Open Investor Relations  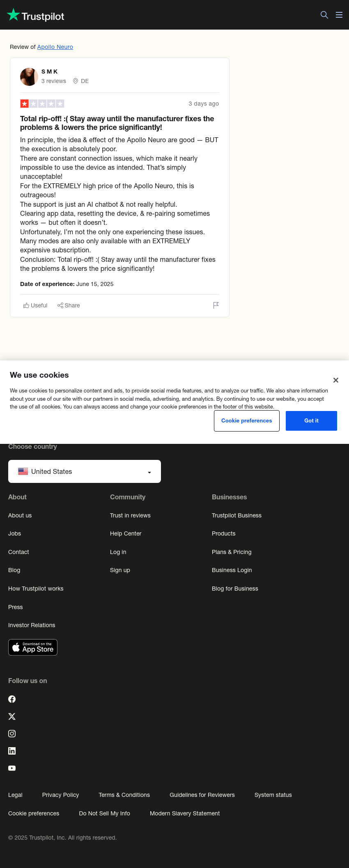pyautogui.click(x=32, y=625)
